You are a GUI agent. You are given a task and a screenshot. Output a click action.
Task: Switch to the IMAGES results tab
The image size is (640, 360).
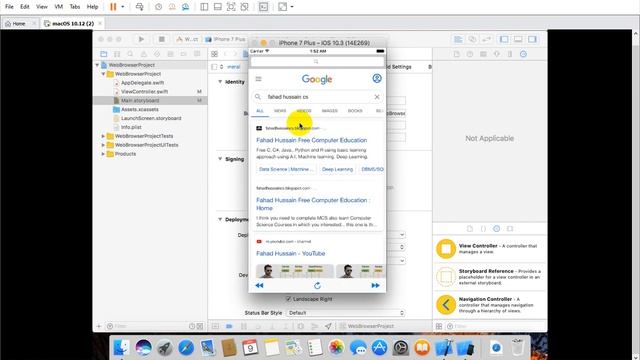click(329, 111)
